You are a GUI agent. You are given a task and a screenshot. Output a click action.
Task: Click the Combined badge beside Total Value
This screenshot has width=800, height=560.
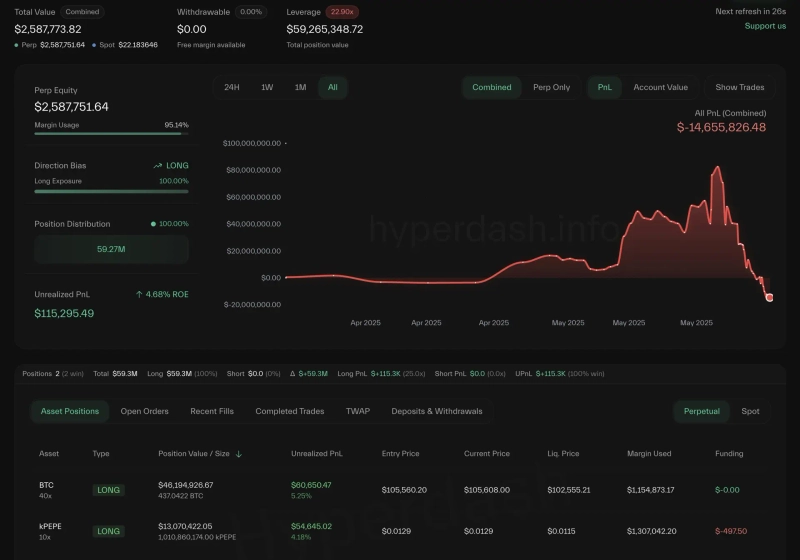(82, 12)
